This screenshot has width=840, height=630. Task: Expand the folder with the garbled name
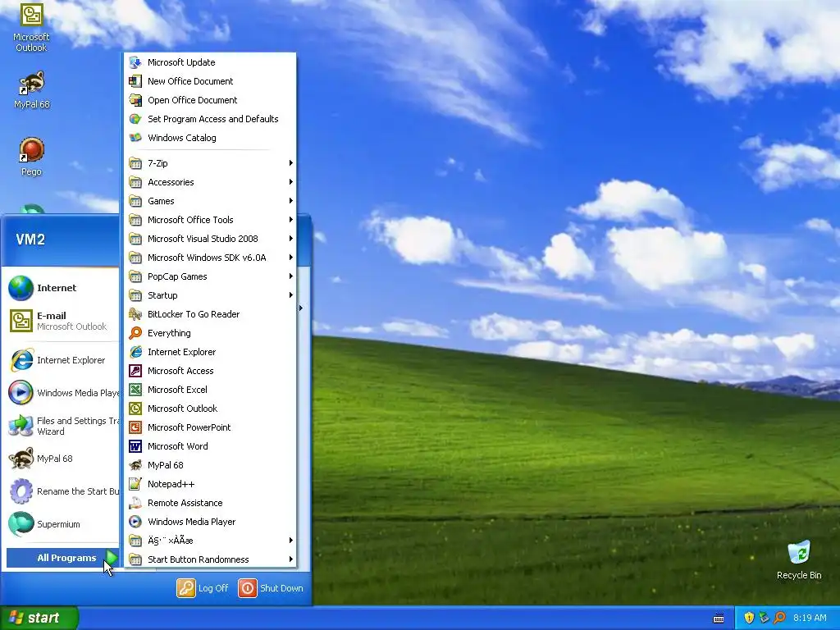click(210, 541)
